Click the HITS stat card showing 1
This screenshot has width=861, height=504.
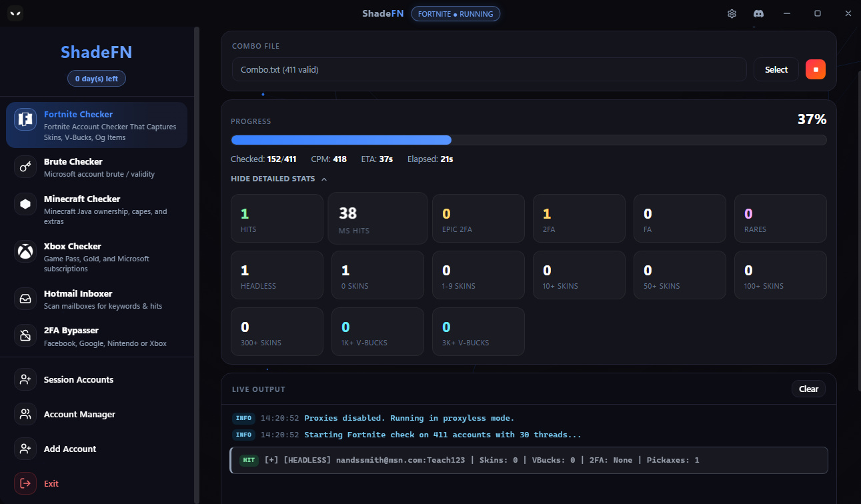pyautogui.click(x=277, y=218)
